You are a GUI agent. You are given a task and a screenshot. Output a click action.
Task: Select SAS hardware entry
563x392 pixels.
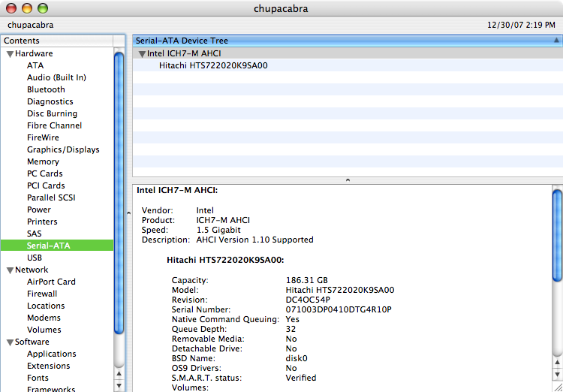34,234
